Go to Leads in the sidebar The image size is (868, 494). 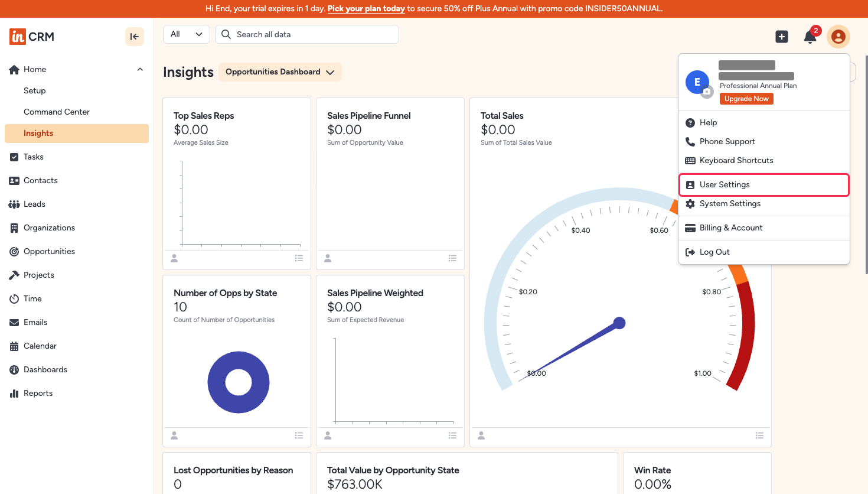(x=34, y=204)
